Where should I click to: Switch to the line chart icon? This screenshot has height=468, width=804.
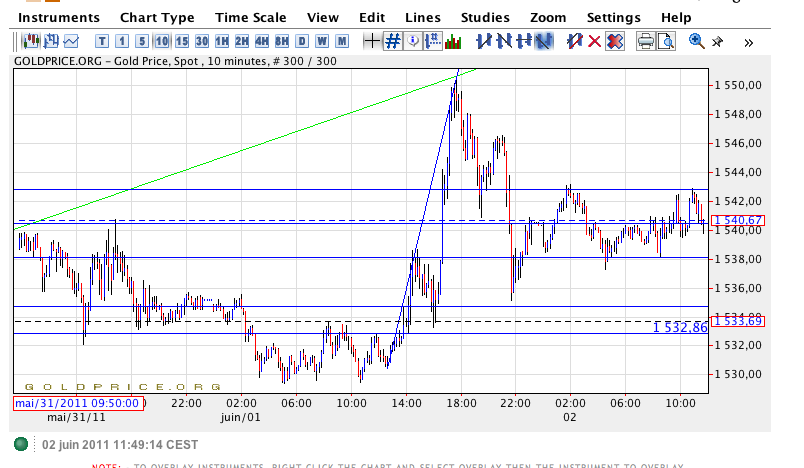tap(71, 41)
